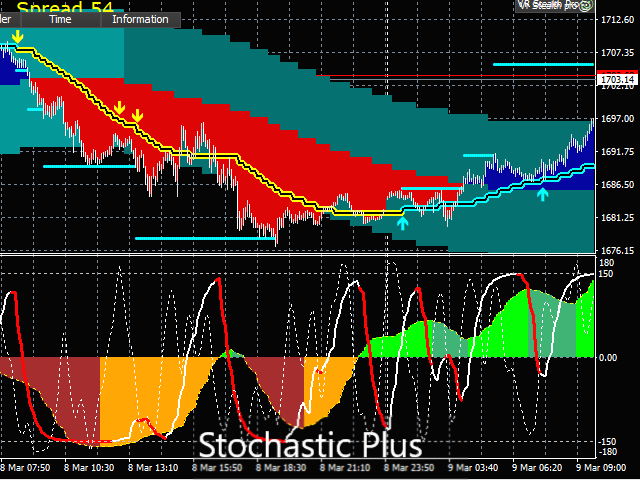Screen dimensions: 640x480
Task: Click the cyan up arrow near 8 Mar 23:50
Action: click(x=402, y=224)
